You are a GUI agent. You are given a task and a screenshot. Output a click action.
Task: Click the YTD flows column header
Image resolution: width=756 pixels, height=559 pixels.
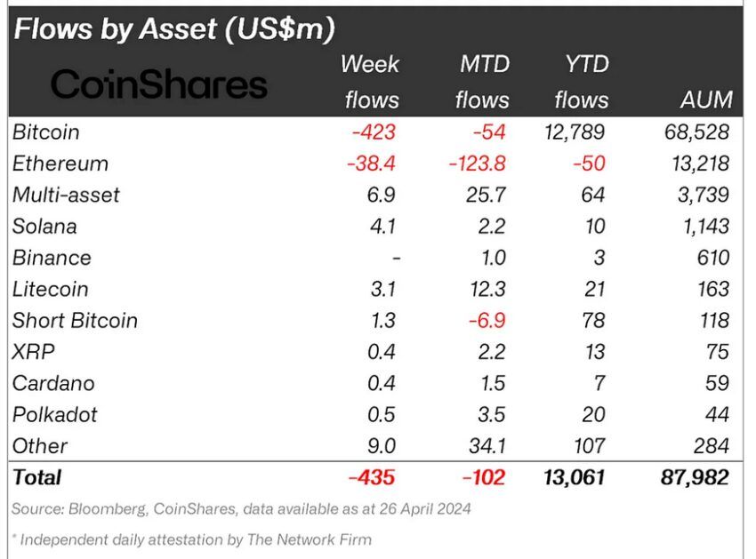582,82
